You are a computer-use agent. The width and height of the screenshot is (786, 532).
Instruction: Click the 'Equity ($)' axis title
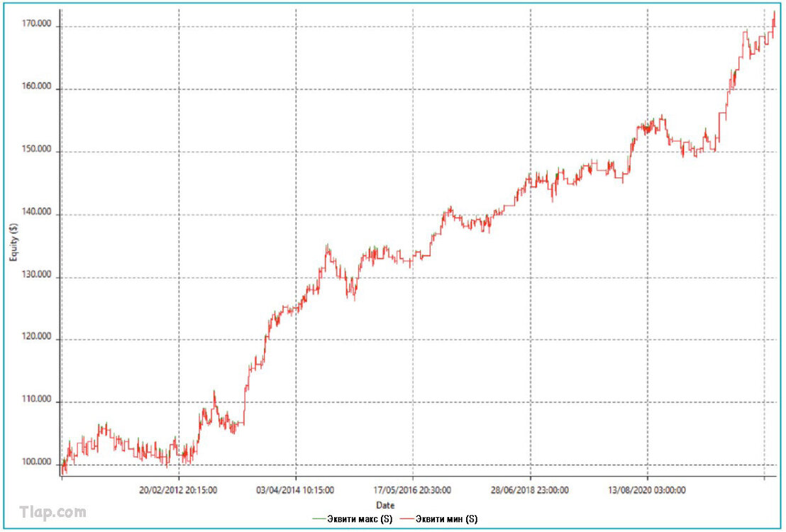pyautogui.click(x=13, y=242)
